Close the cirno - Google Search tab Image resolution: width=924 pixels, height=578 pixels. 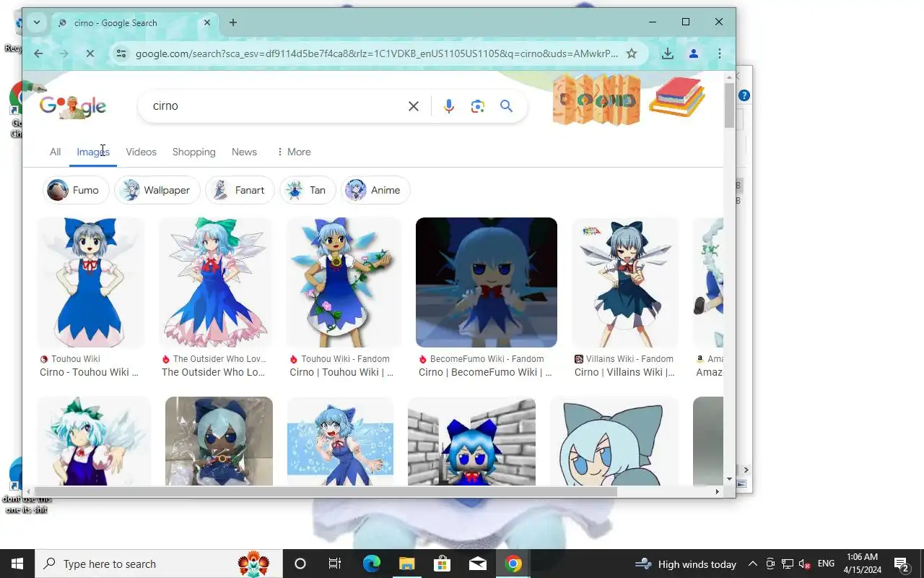point(207,22)
